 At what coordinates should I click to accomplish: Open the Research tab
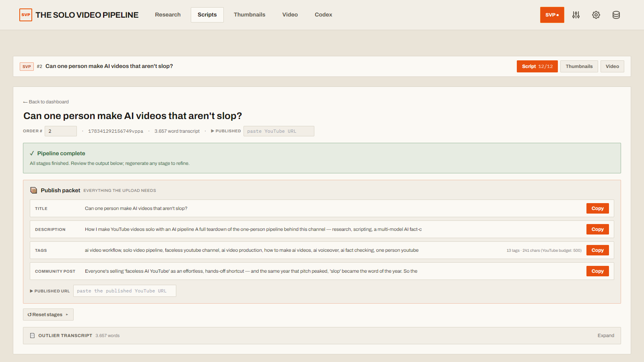coord(168,15)
